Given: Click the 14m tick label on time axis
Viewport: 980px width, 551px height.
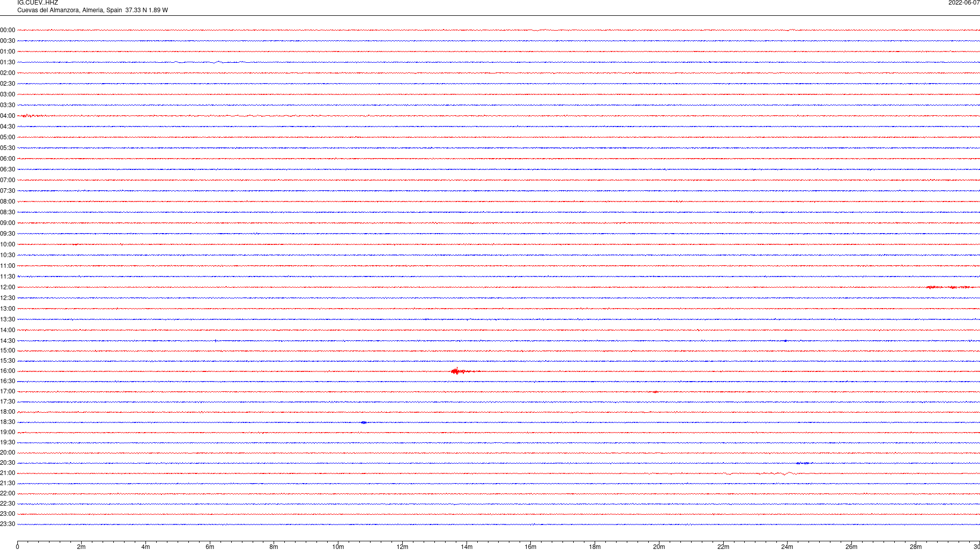Looking at the screenshot, I should (467, 547).
